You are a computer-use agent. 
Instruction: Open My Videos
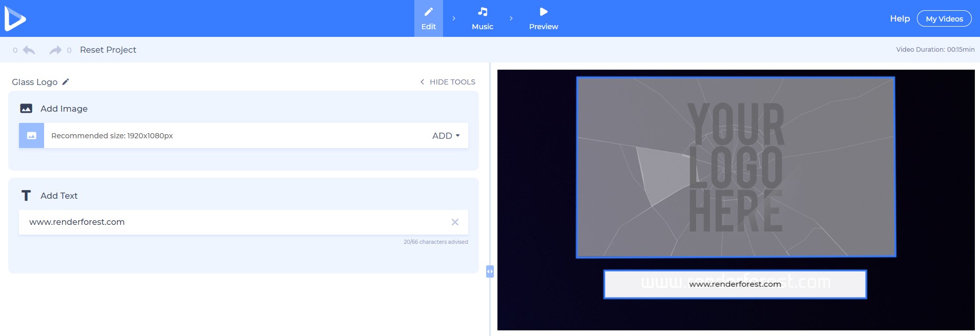(944, 18)
